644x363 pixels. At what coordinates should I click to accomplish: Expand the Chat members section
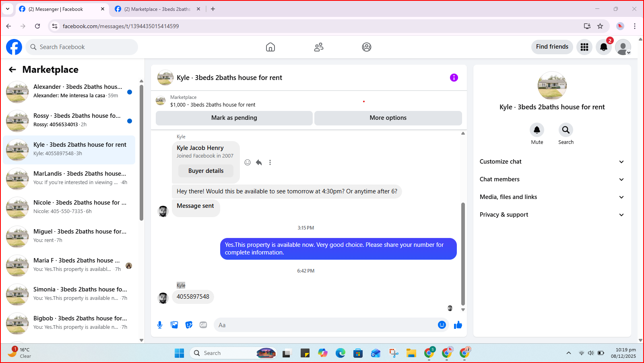point(552,179)
